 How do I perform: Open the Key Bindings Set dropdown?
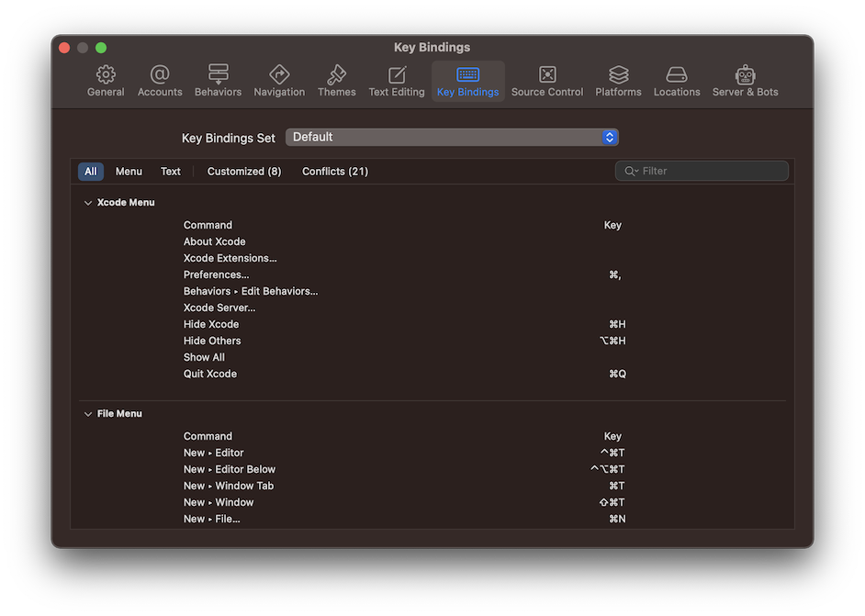(452, 138)
